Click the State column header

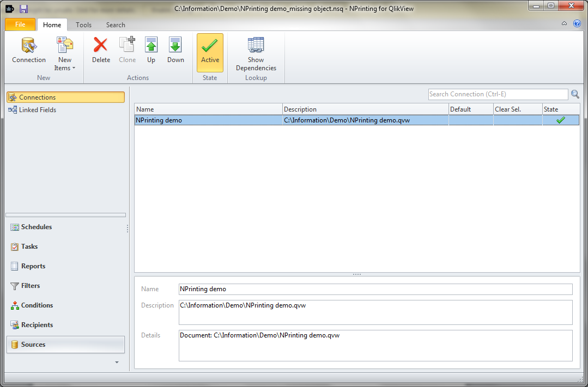pos(561,109)
